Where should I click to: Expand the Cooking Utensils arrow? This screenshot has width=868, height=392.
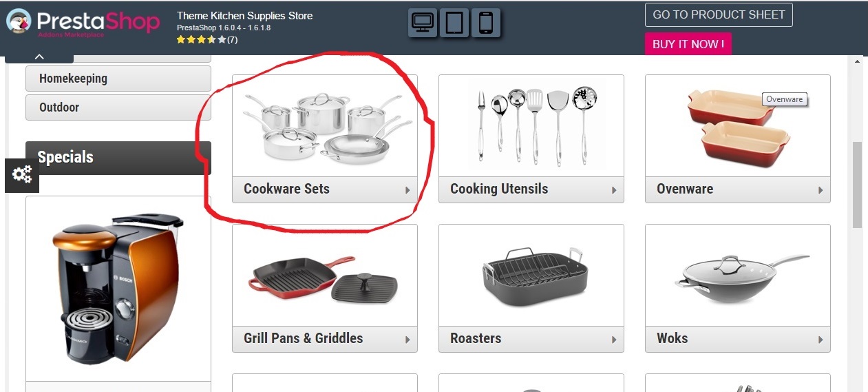pyautogui.click(x=614, y=190)
